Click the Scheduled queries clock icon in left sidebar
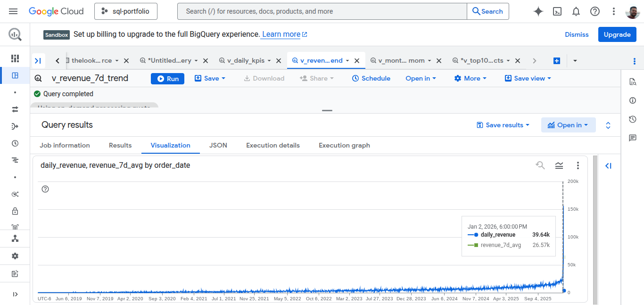Image resolution: width=644 pixels, height=305 pixels. [15, 143]
